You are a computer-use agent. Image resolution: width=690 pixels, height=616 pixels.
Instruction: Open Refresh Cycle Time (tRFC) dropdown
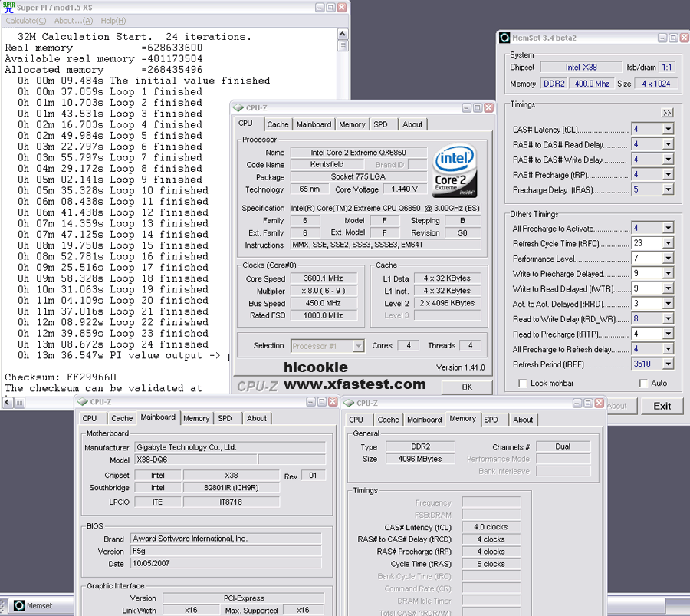pyautogui.click(x=668, y=243)
